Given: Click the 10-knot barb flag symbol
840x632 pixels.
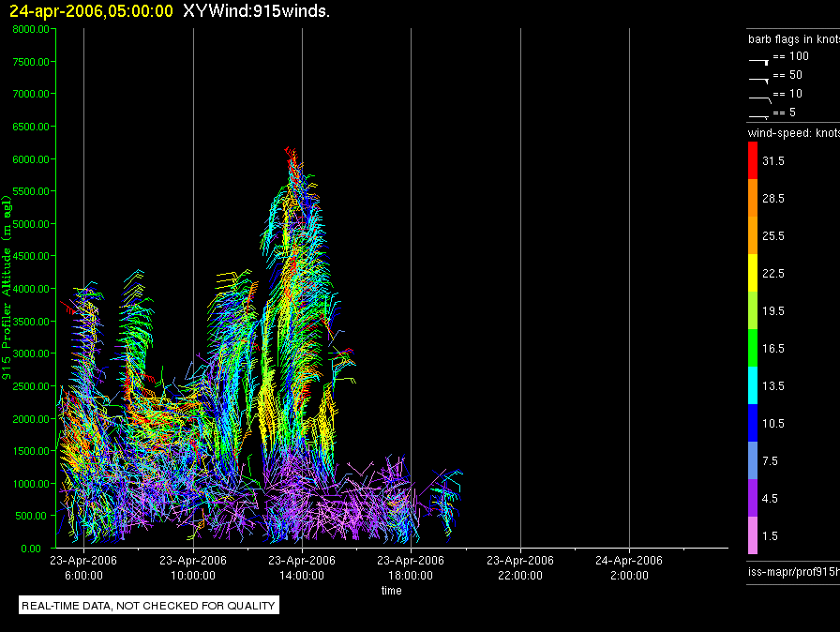Looking at the screenshot, I should [x=758, y=98].
